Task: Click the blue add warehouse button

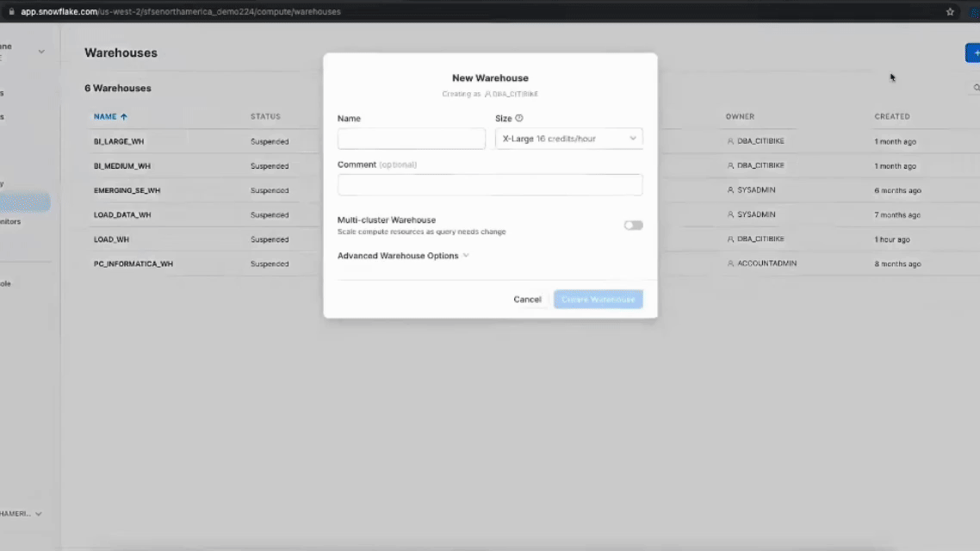Action: click(973, 53)
